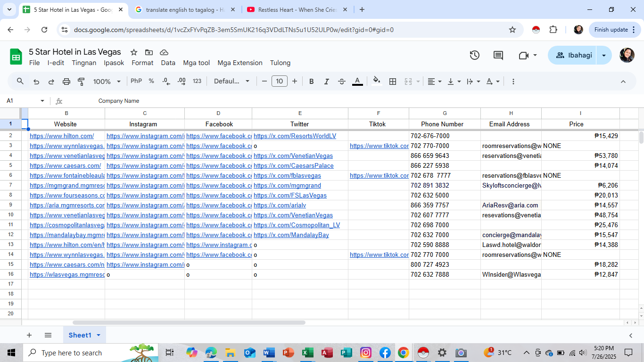Open the Sheet1 tab options arrow
Screen dimensions: 644x362
click(x=99, y=335)
